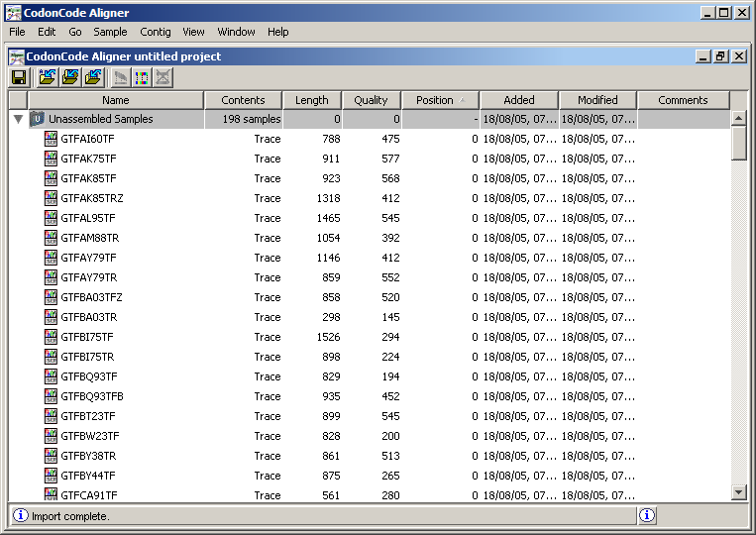Click the info icon at right of status bar

[647, 516]
